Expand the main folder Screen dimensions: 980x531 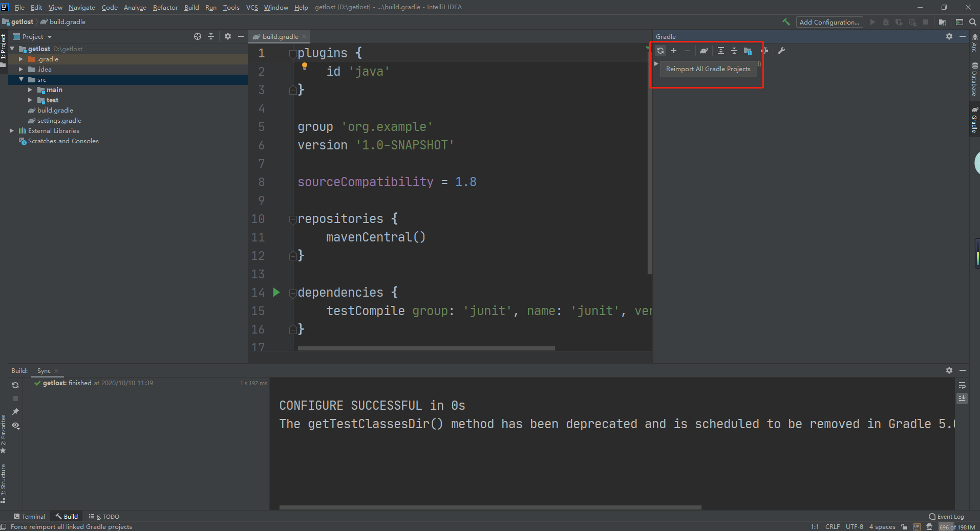[30, 90]
